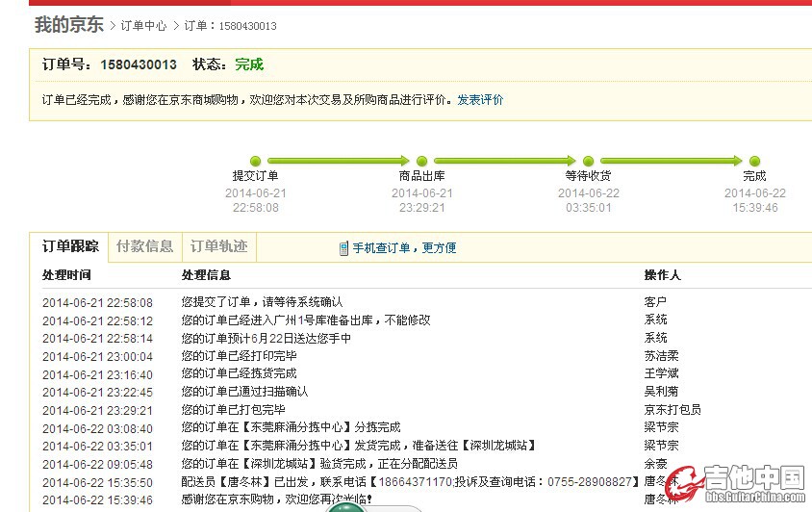
Task: Click the 操作人 column header
Action: click(662, 275)
